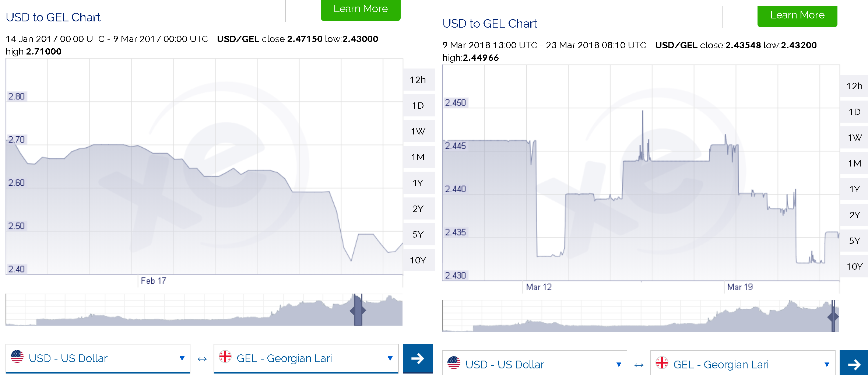Click the left chart's blue arrow submit button
Screen dimensions: 868x375
pyautogui.click(x=418, y=358)
